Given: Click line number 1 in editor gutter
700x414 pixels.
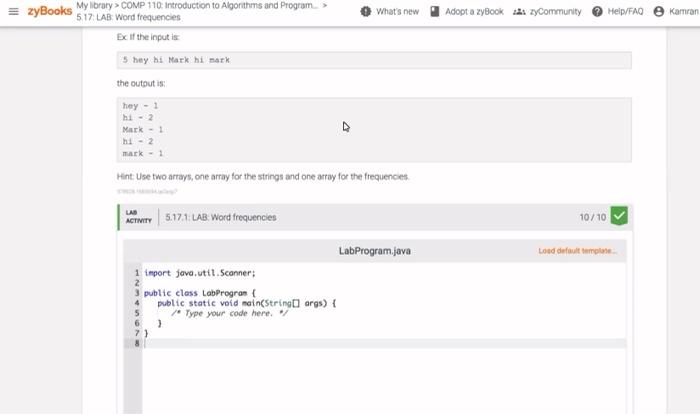Looking at the screenshot, I should [x=137, y=273].
